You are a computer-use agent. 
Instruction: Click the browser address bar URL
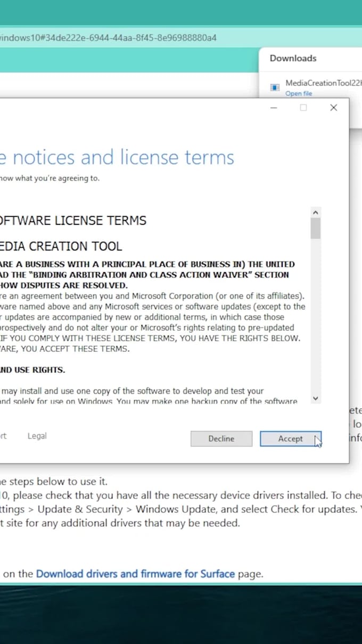pyautogui.click(x=108, y=38)
